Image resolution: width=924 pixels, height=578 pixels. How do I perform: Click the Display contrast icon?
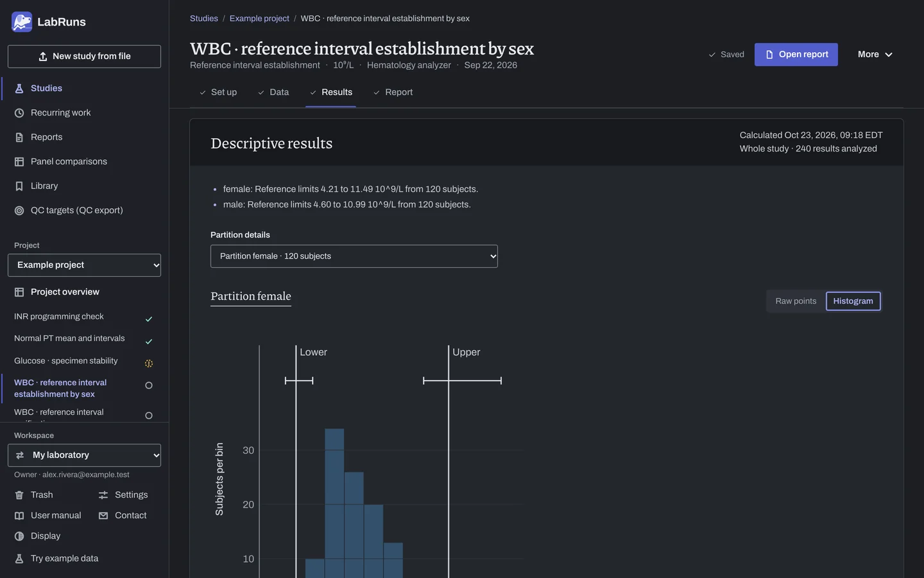coord(19,536)
